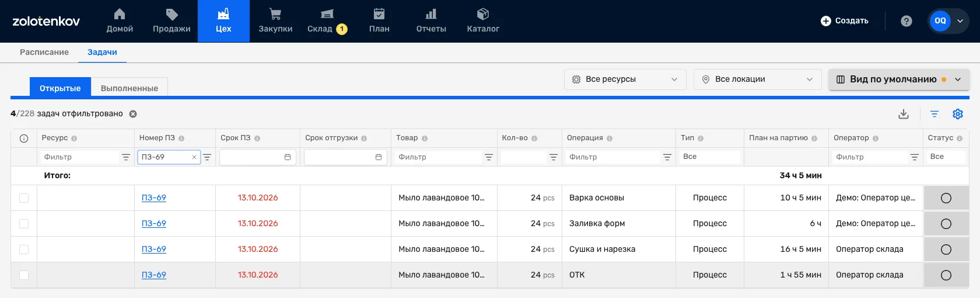
Task: Select the Задачи tab
Action: pyautogui.click(x=102, y=52)
